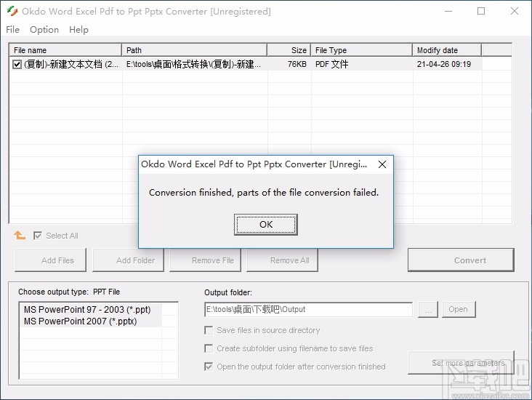Click the browse (...) output folder button
This screenshot has width=532, height=400.
(x=428, y=309)
